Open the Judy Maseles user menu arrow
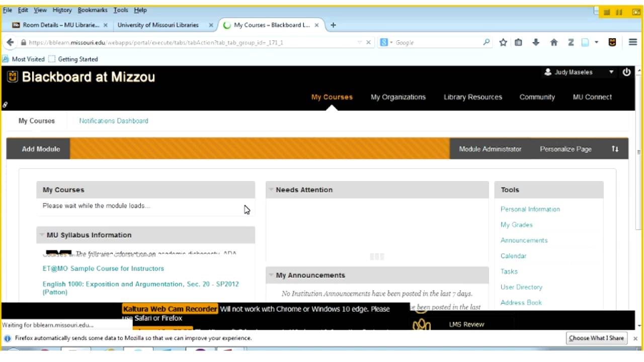The image size is (644, 362). click(611, 72)
